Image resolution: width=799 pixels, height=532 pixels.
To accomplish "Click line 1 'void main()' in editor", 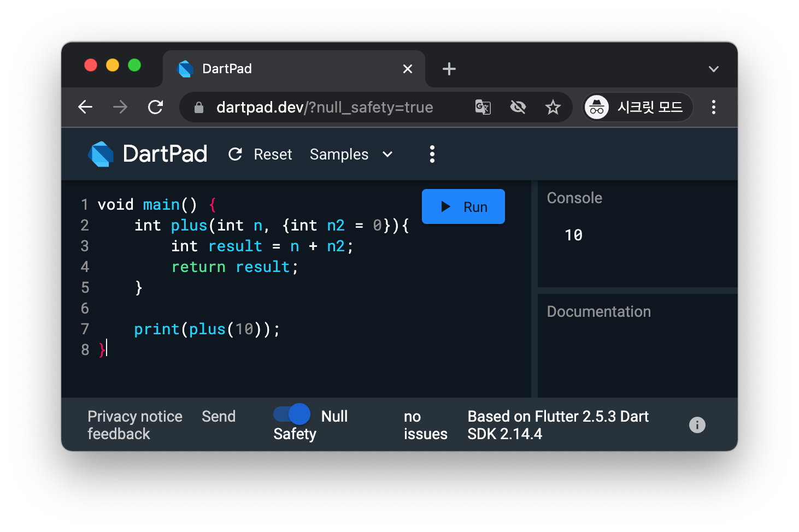I will [x=157, y=205].
